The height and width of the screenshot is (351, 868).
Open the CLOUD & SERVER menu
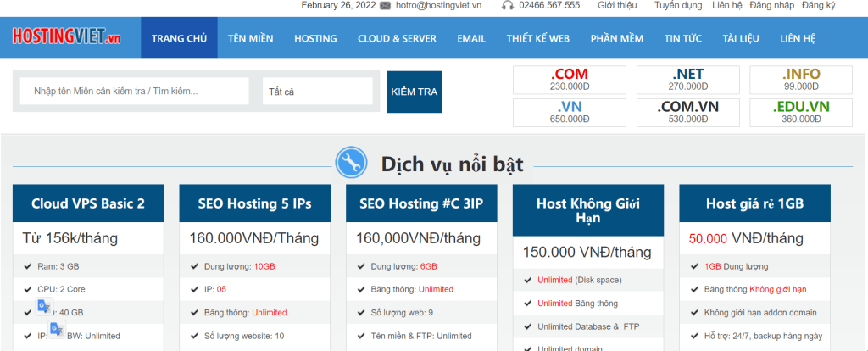(397, 38)
